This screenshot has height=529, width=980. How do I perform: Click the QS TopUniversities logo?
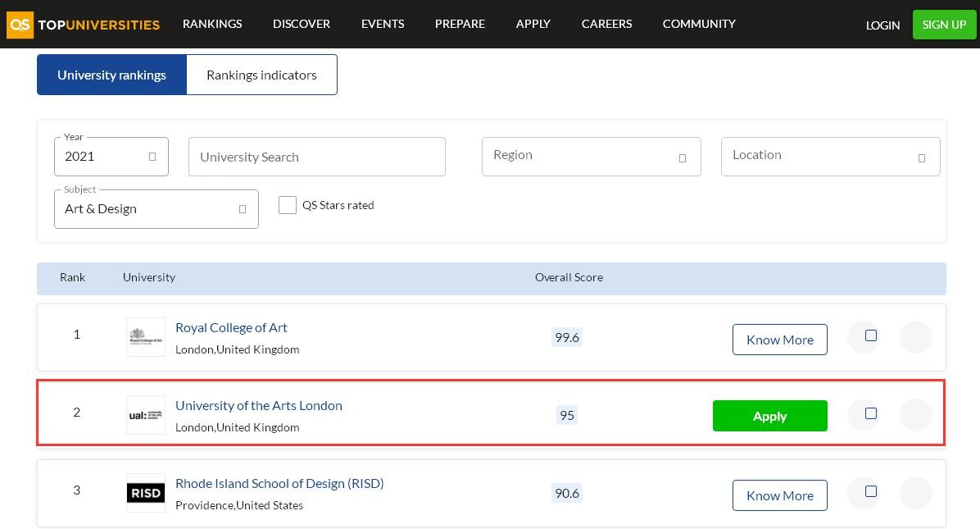tap(83, 25)
